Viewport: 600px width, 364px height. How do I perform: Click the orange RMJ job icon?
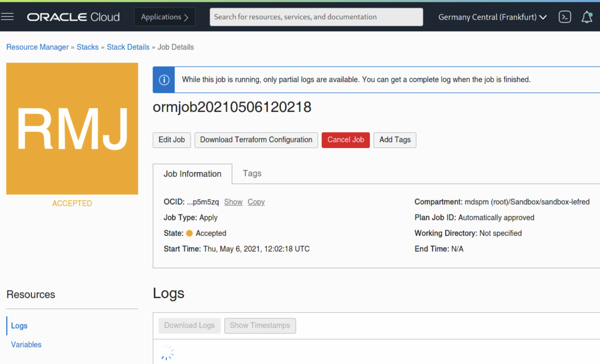(x=72, y=128)
